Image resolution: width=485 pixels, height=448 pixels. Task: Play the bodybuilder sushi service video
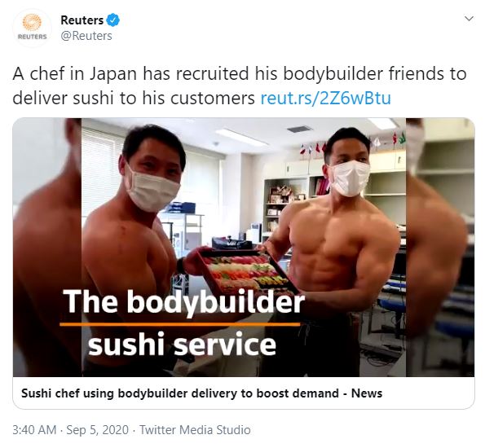coord(244,247)
